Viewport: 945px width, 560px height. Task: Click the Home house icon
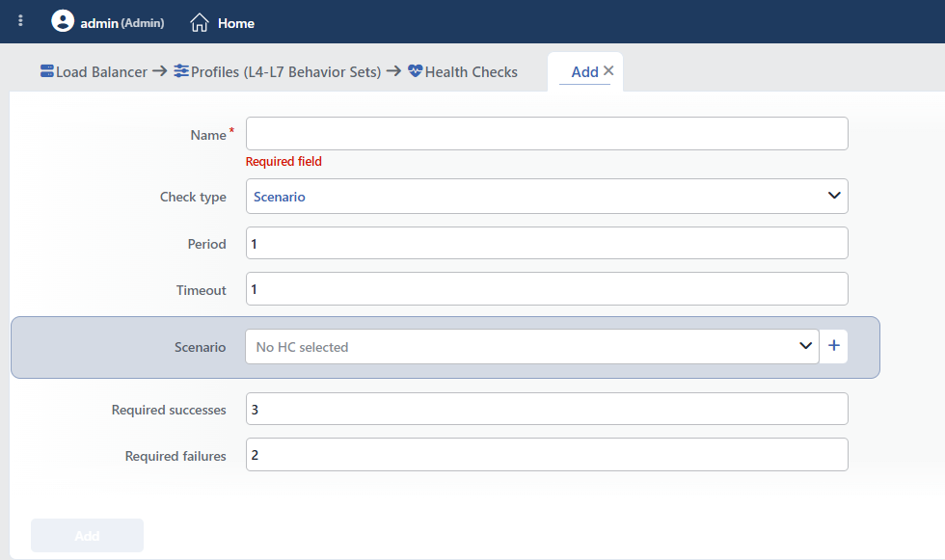point(200,23)
